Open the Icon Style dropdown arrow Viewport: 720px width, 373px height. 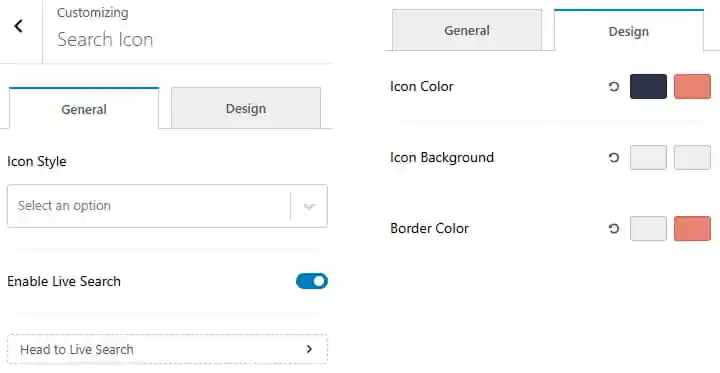click(309, 206)
